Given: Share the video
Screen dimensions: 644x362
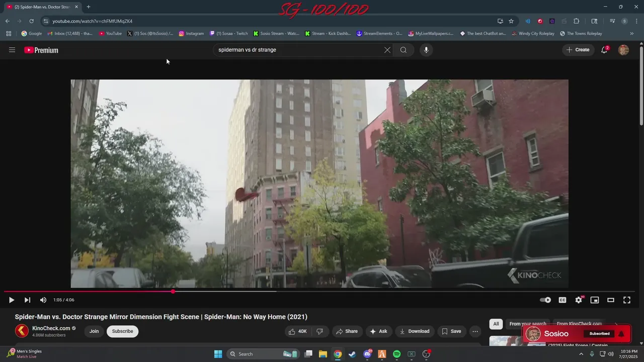Looking at the screenshot, I should click(x=347, y=331).
